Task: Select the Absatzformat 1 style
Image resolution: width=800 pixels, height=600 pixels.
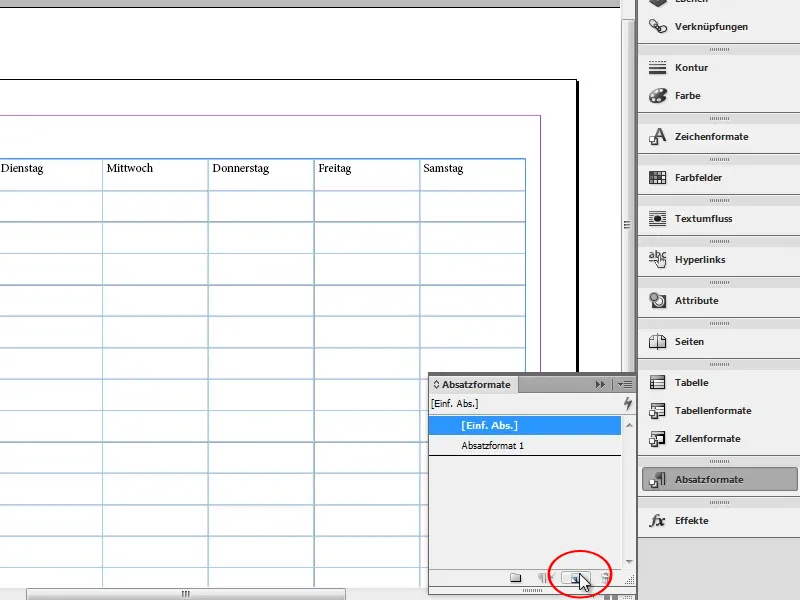Action: coord(525,445)
